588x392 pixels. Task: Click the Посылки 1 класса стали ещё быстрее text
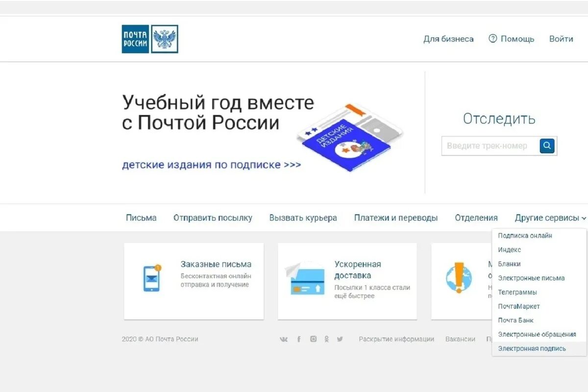pyautogui.click(x=372, y=292)
